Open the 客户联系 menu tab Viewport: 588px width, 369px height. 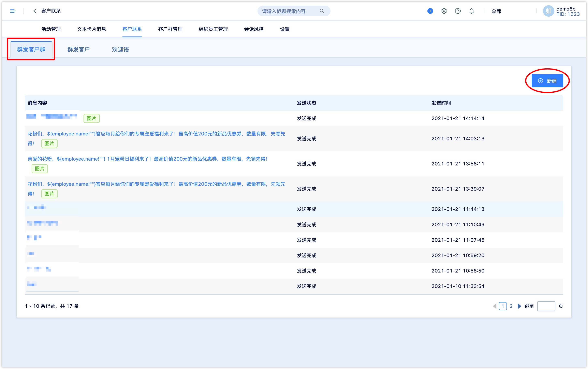pyautogui.click(x=132, y=29)
